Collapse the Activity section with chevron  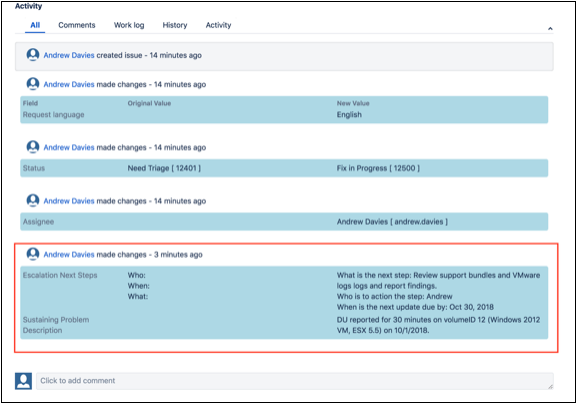click(x=550, y=28)
